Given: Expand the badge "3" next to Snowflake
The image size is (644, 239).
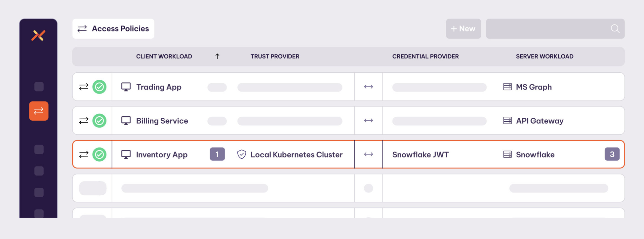Looking at the screenshot, I should click(612, 154).
